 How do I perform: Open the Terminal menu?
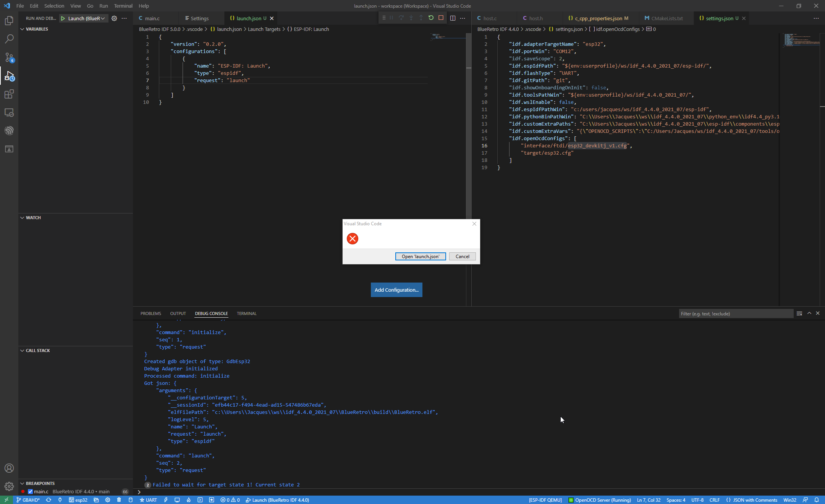click(x=123, y=6)
